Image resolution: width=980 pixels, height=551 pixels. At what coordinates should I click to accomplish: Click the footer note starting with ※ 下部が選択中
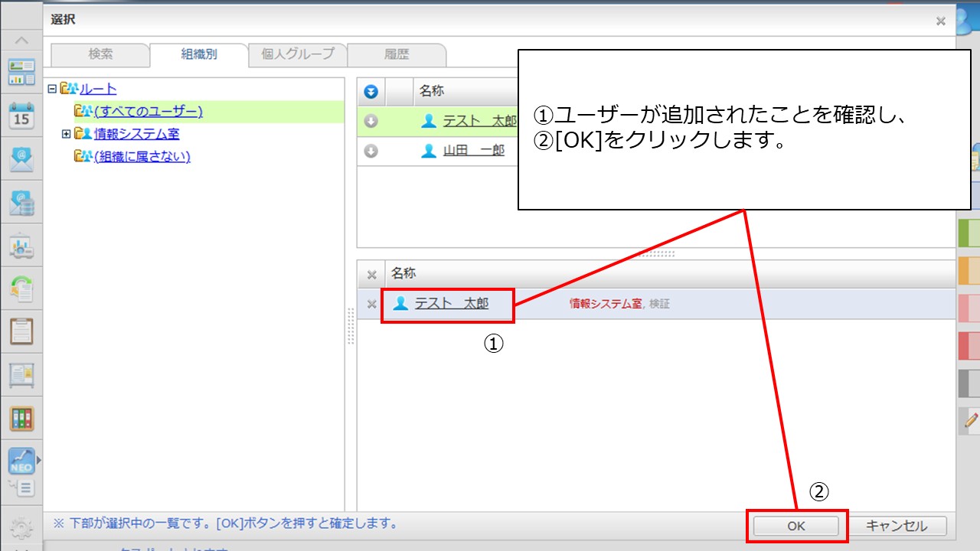tap(225, 524)
